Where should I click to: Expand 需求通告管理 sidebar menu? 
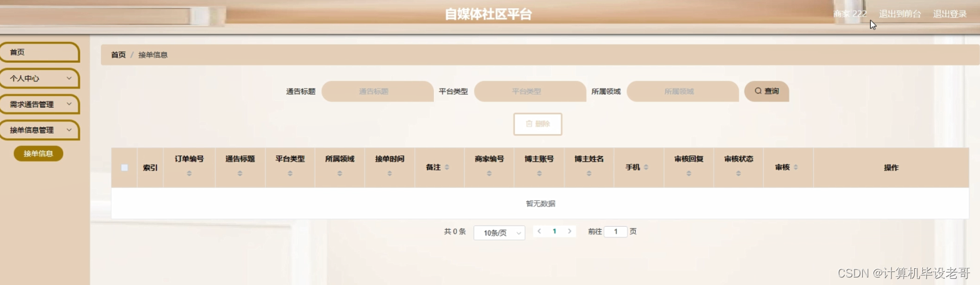pyautogui.click(x=40, y=104)
